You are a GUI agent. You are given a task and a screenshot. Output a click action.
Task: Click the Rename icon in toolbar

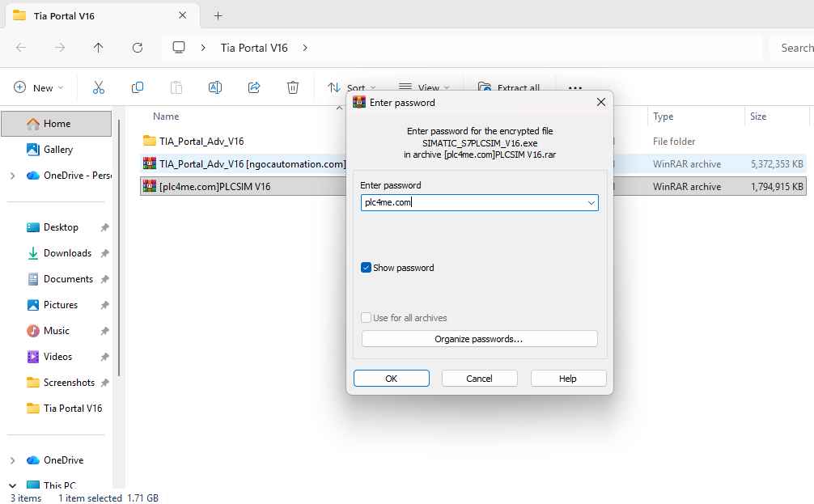[215, 87]
